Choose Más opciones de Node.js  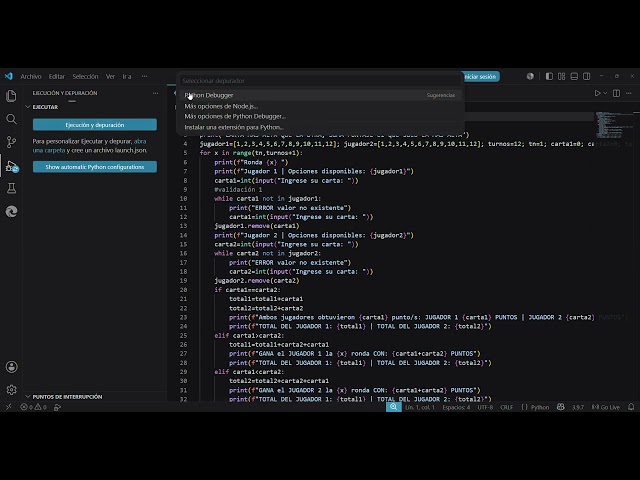tap(320, 106)
